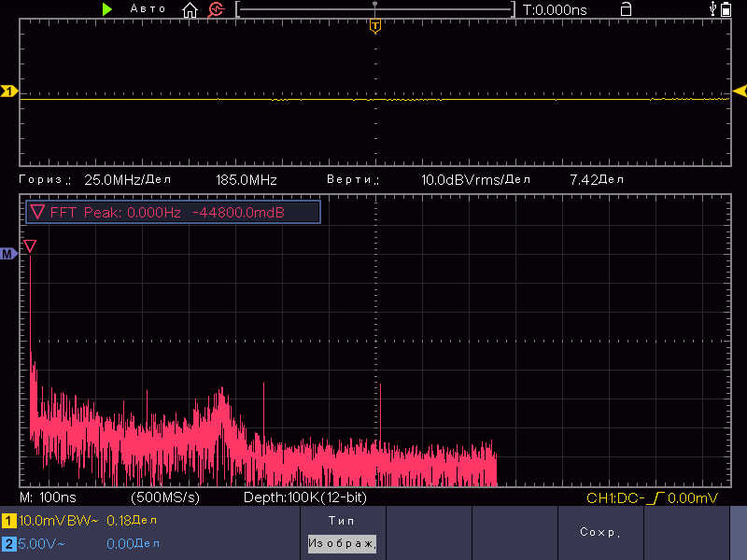This screenshot has height=560, width=747.
Task: Click the "M: 100ns" timebase readout
Action: (x=48, y=497)
